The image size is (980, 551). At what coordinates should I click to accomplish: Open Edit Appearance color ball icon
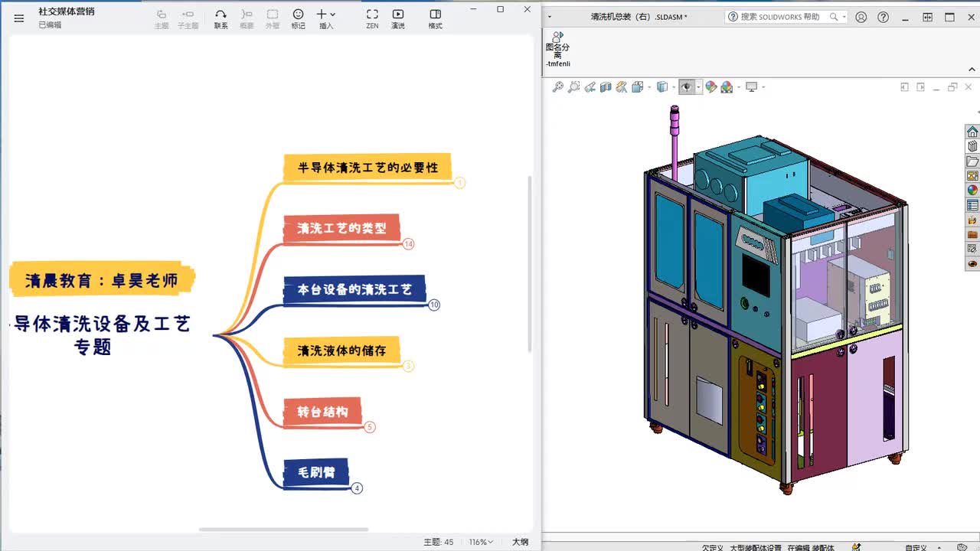pyautogui.click(x=710, y=87)
